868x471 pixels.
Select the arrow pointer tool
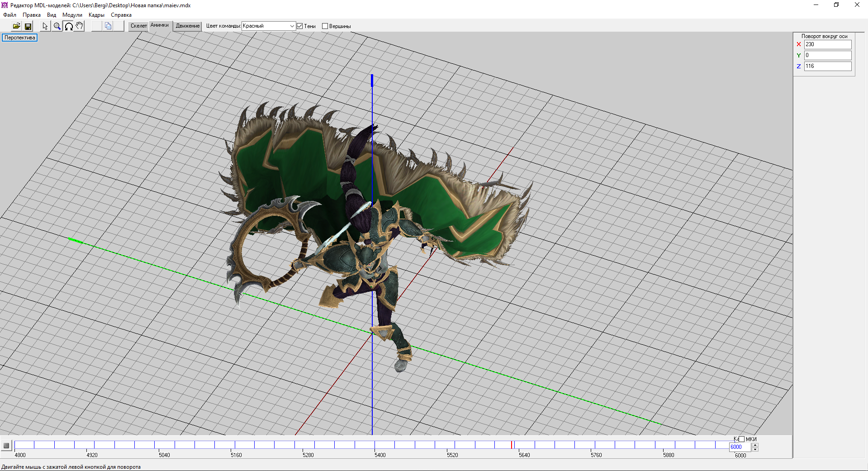pos(45,26)
